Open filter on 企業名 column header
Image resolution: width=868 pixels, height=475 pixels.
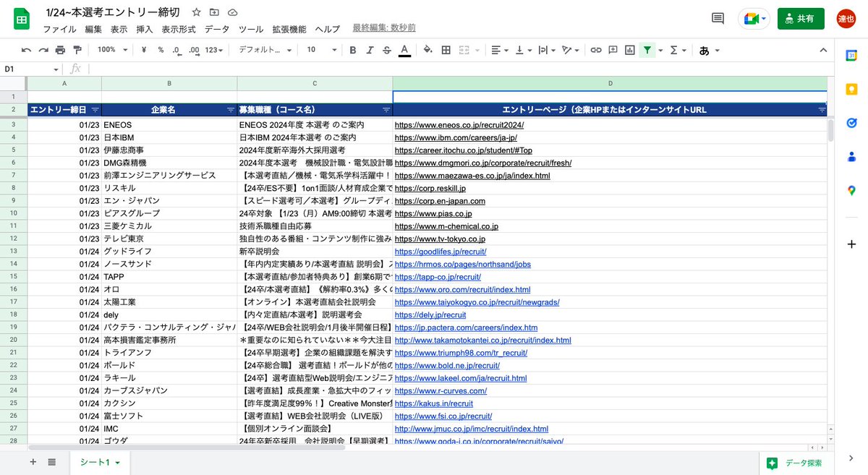coord(231,110)
